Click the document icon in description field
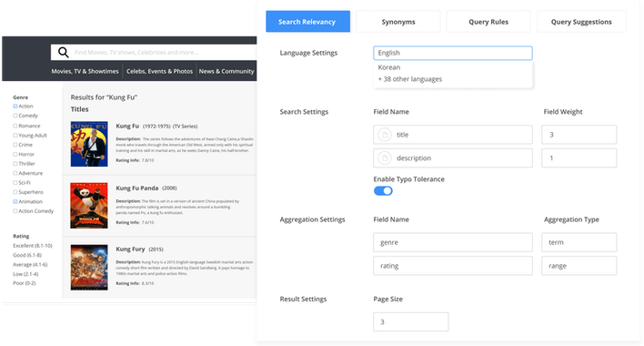644x346 pixels. pyautogui.click(x=385, y=158)
